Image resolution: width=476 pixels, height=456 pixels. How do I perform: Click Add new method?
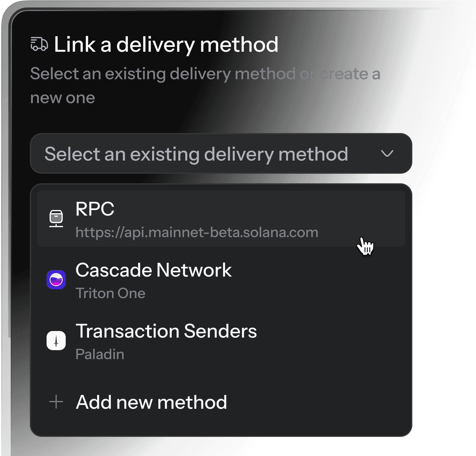(151, 402)
